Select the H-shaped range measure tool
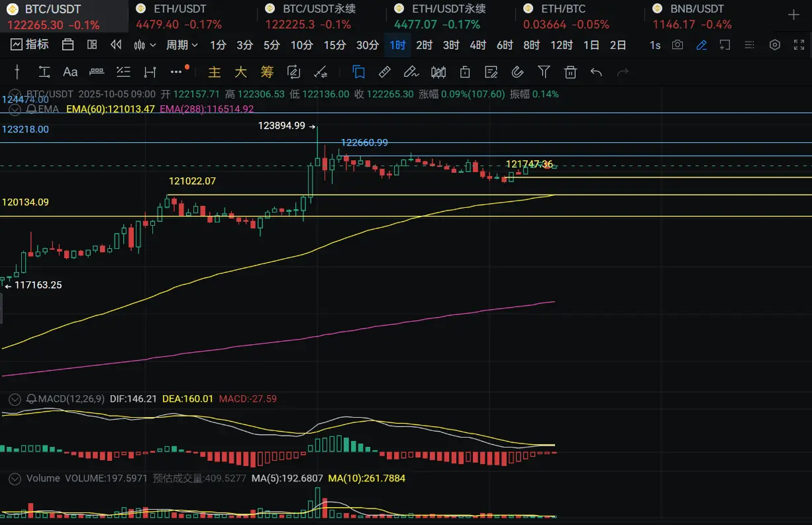Viewport: 812px width, 525px height. coord(150,72)
